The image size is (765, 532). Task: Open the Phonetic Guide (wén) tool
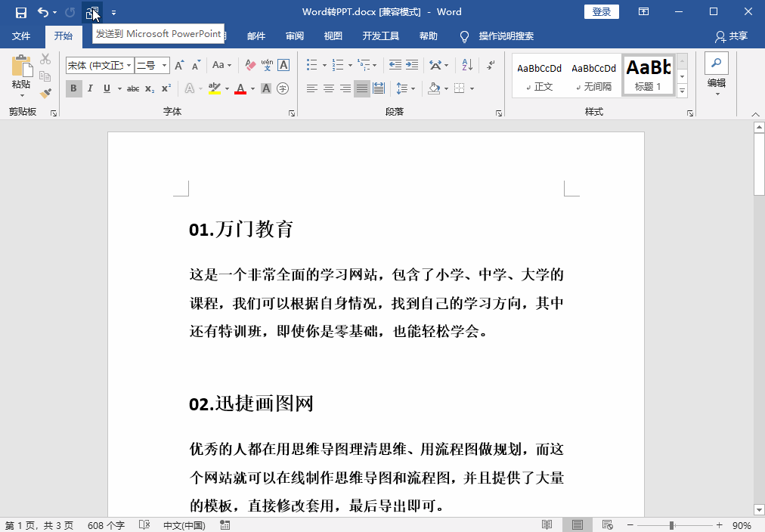267,65
